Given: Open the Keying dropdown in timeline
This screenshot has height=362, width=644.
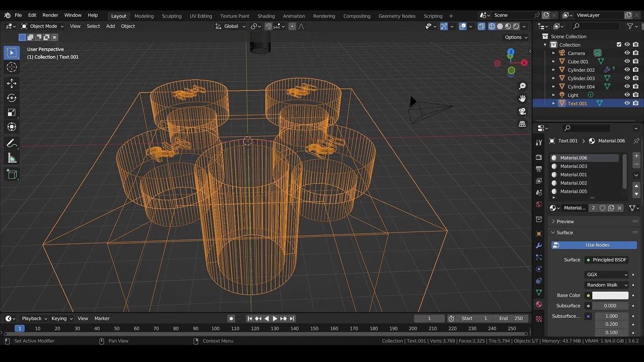Looking at the screenshot, I should click(x=61, y=319).
